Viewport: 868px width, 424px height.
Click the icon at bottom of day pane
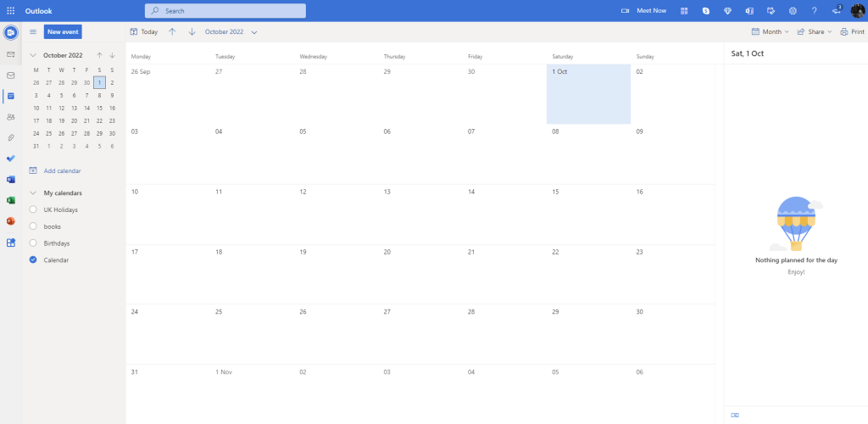coord(735,415)
